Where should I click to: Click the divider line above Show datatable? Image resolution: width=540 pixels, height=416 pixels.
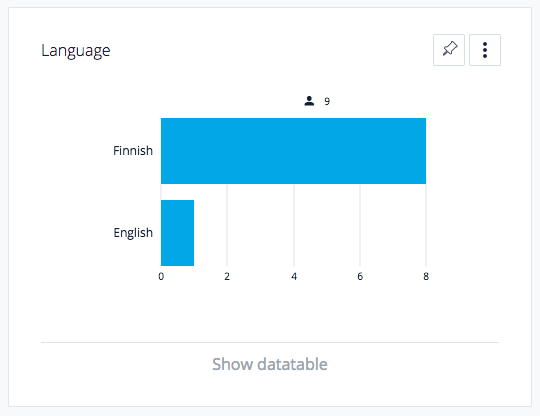pyautogui.click(x=270, y=342)
